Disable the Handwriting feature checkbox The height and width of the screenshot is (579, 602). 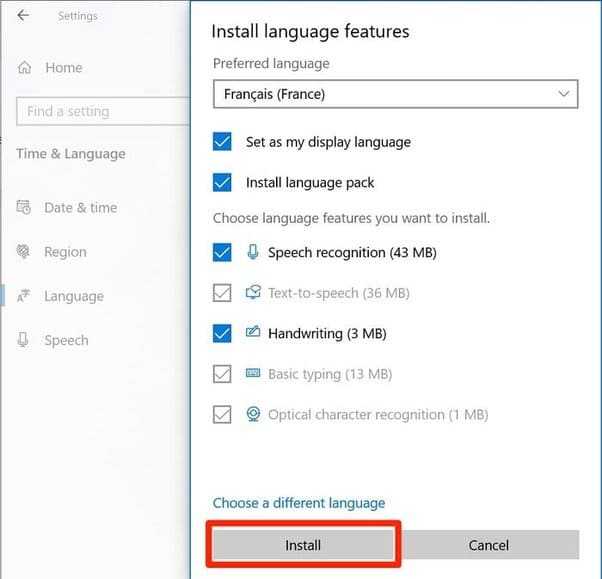pyautogui.click(x=222, y=334)
